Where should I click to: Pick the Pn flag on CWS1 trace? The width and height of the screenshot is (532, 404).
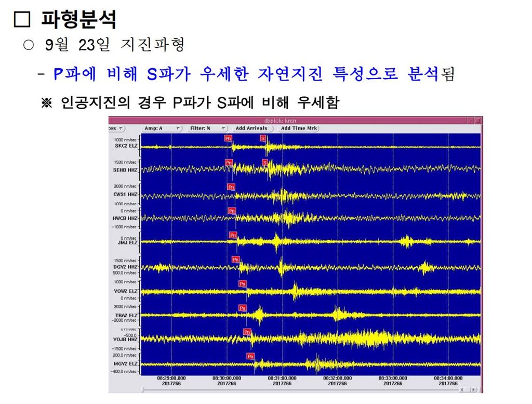click(231, 187)
